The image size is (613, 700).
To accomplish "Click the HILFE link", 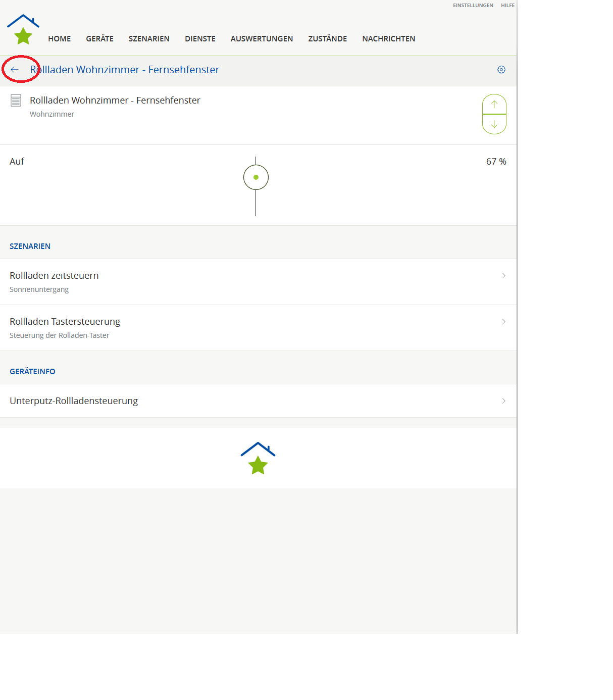I will [x=507, y=6].
